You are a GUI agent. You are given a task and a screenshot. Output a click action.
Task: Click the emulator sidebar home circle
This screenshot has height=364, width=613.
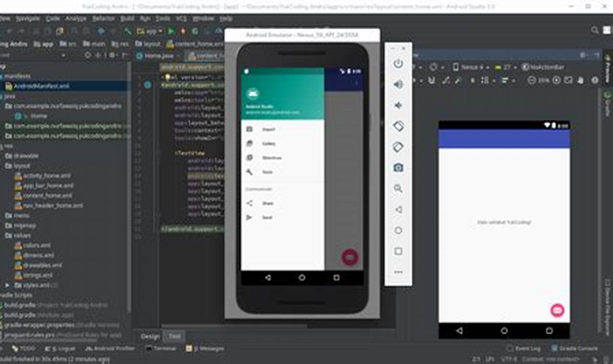398,230
